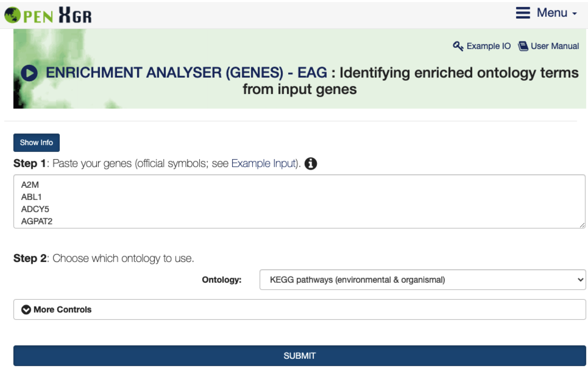Open the Menu label in header
The width and height of the screenshot is (588, 370).
(552, 13)
